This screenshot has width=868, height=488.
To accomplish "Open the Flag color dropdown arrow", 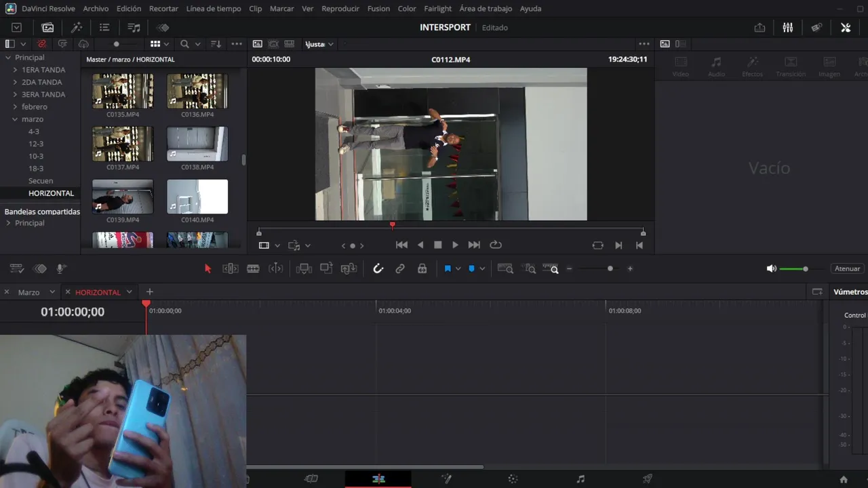I will 458,269.
